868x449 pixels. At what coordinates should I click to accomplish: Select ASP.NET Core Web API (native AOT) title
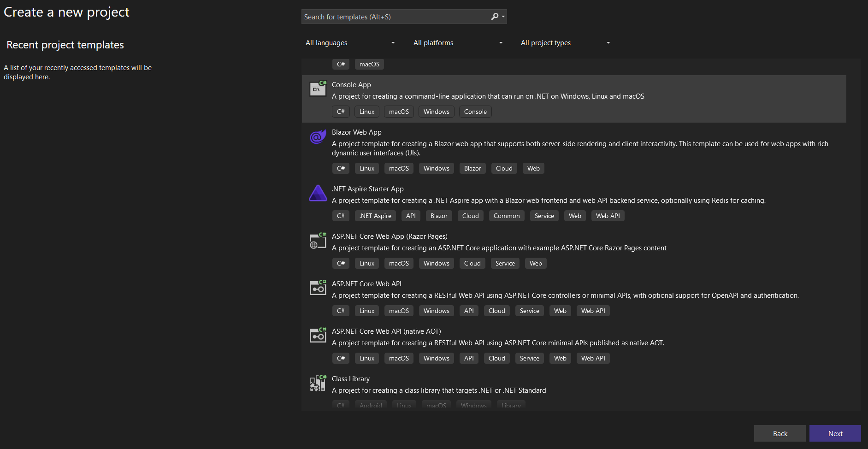click(386, 331)
